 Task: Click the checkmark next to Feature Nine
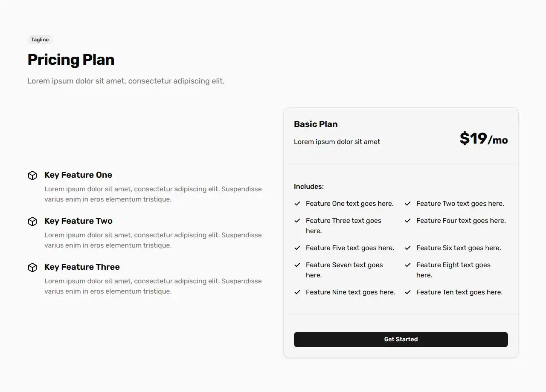[297, 292]
